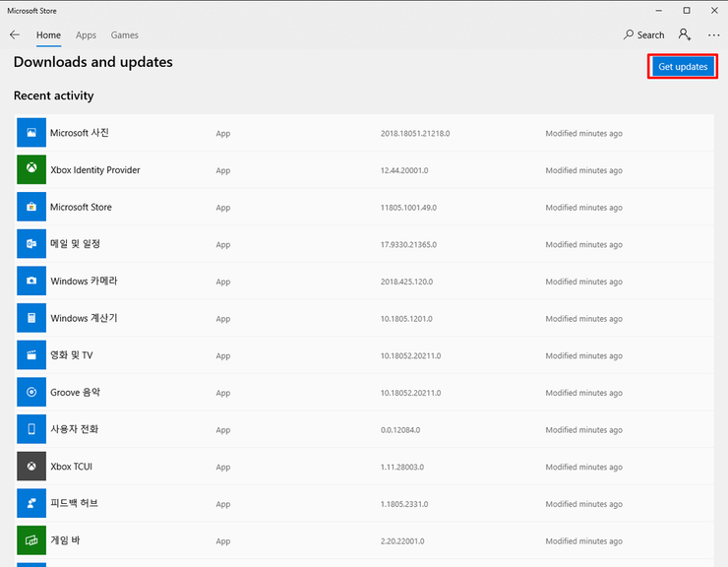Click the Get updates button
This screenshot has height=567, width=728.
[683, 67]
